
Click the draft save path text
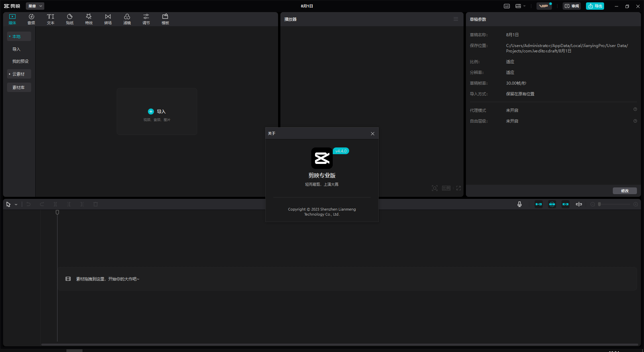coord(567,48)
